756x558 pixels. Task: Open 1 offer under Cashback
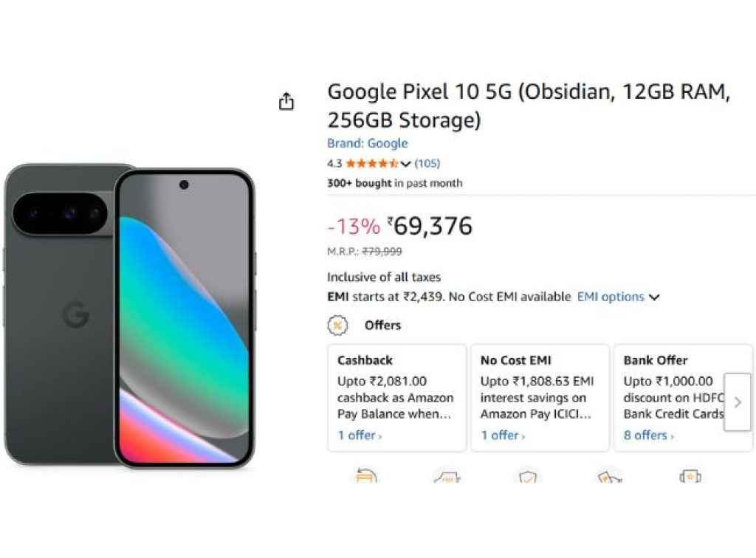358,435
